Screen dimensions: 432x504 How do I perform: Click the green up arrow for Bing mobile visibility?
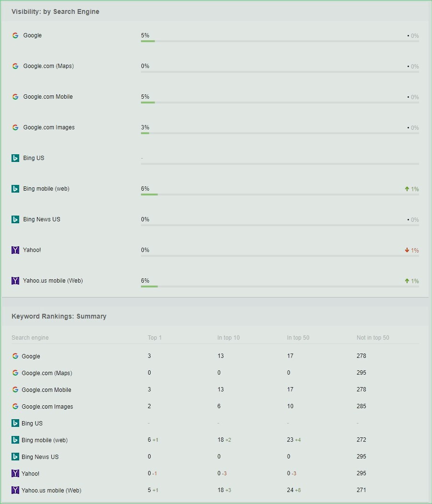(x=407, y=189)
